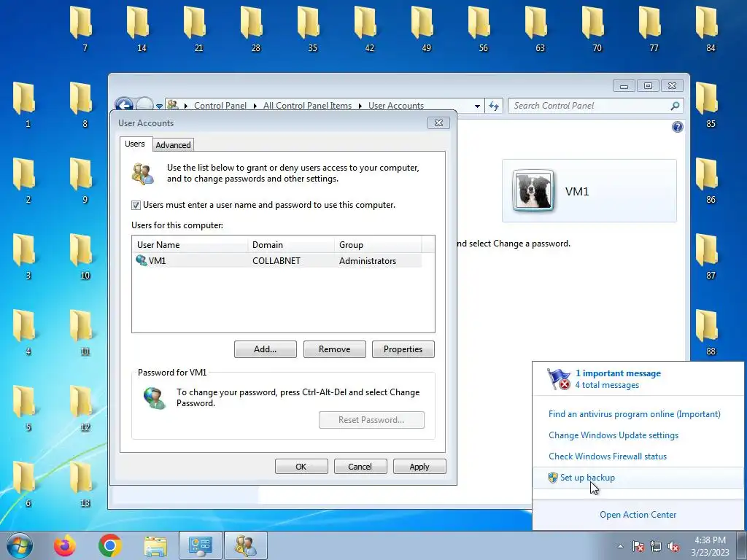The image size is (747, 560).
Task: Select desktop folder named 7
Action: [82, 28]
